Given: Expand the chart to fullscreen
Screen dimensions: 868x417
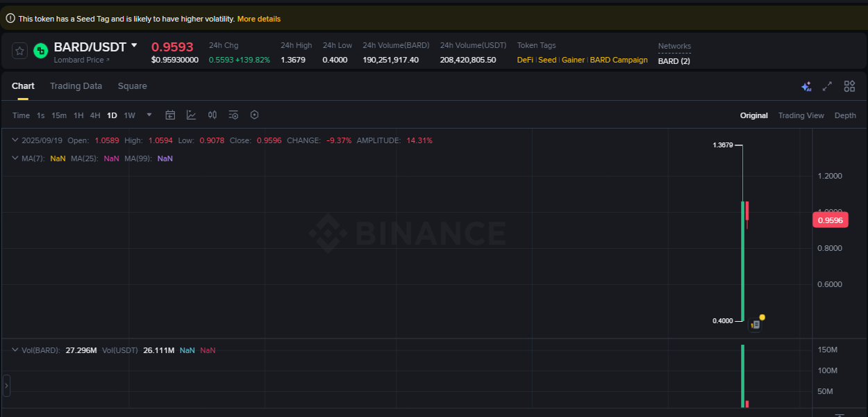Looking at the screenshot, I should click(826, 85).
